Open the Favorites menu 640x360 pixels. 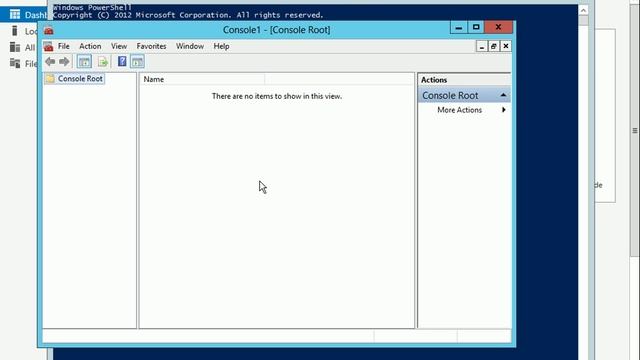[x=151, y=46]
